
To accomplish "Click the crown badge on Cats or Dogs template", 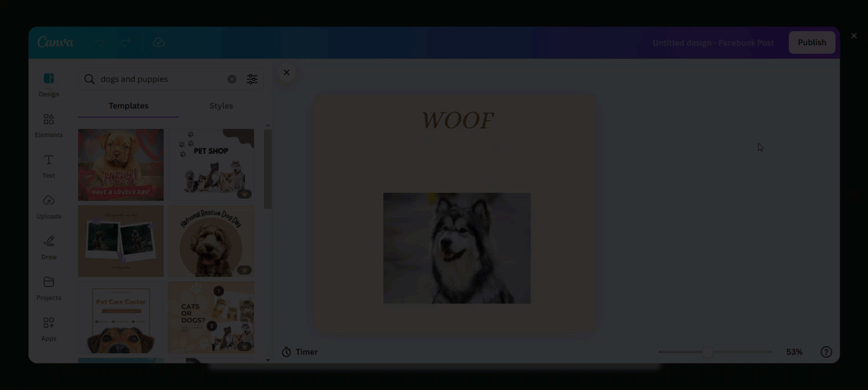I will [x=245, y=347].
